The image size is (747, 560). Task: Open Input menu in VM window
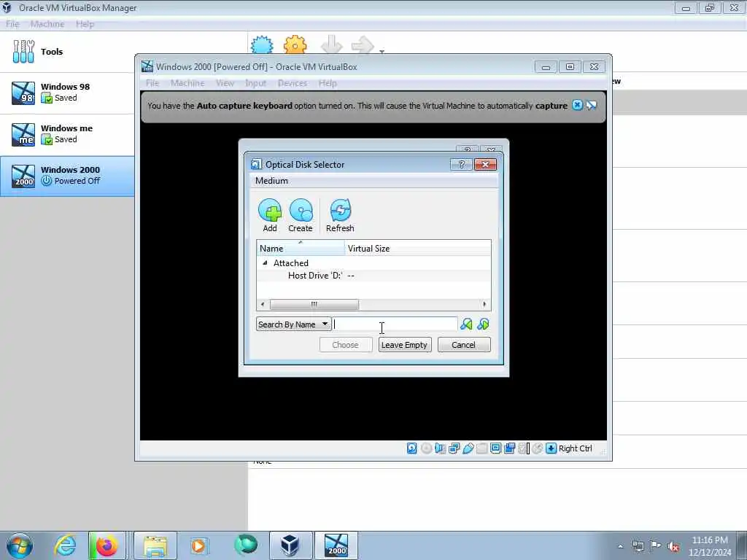[x=256, y=83]
